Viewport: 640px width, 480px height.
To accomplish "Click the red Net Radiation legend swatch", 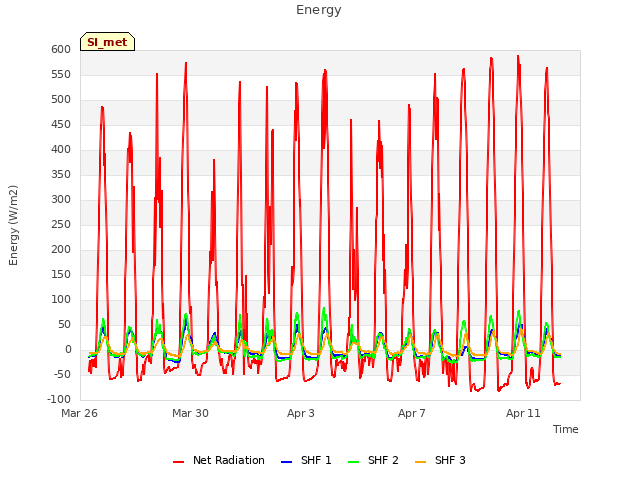I will point(178,462).
